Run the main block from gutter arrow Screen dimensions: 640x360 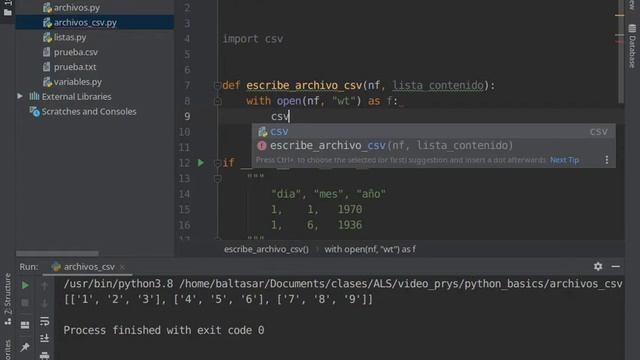[x=201, y=163]
